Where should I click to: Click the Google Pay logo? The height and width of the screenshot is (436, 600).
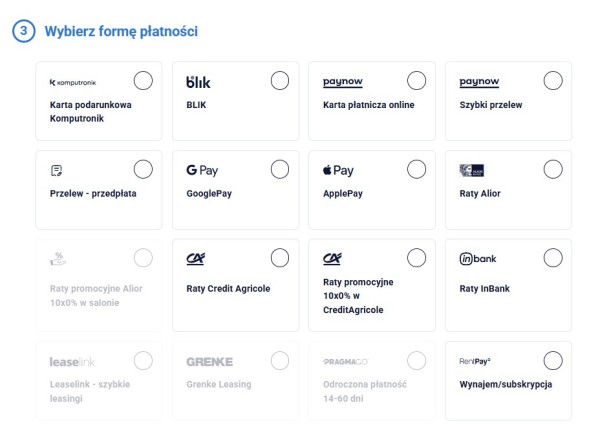coord(202,171)
